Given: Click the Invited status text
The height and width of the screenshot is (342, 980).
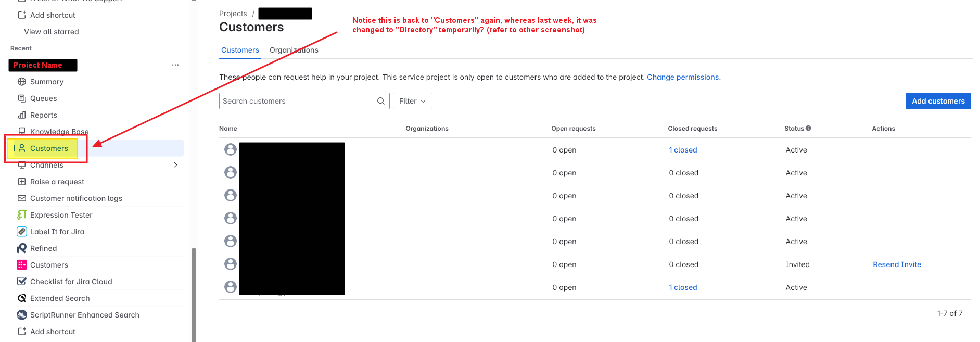Looking at the screenshot, I should [x=798, y=264].
